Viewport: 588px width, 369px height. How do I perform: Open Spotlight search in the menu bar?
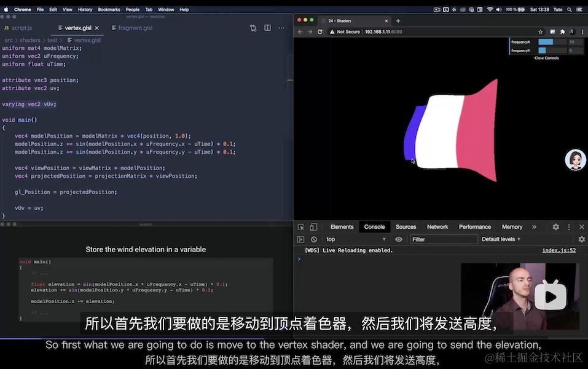(570, 9)
